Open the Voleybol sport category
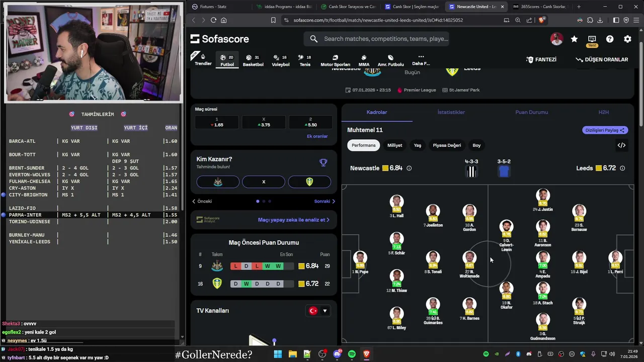This screenshot has width=644, height=362. coord(280,60)
